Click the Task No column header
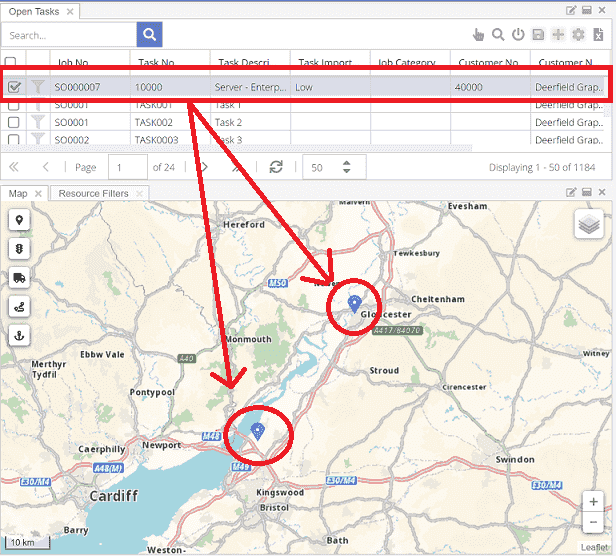The image size is (616, 556). (170, 62)
